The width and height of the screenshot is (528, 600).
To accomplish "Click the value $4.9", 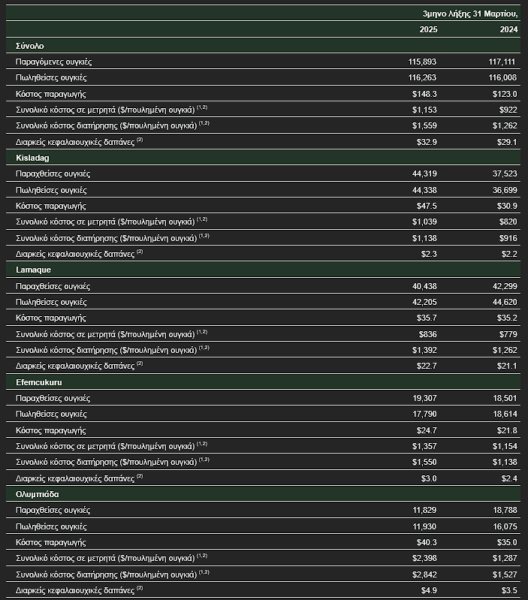I will (429, 590).
